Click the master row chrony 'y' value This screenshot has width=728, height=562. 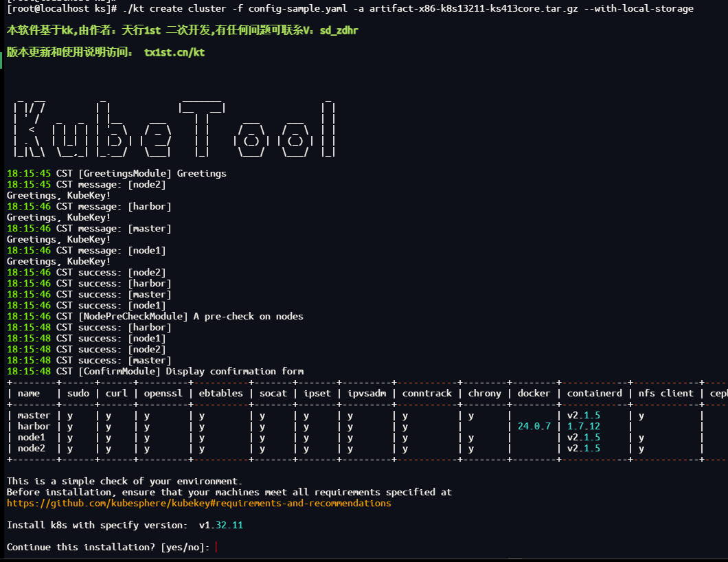pos(470,416)
